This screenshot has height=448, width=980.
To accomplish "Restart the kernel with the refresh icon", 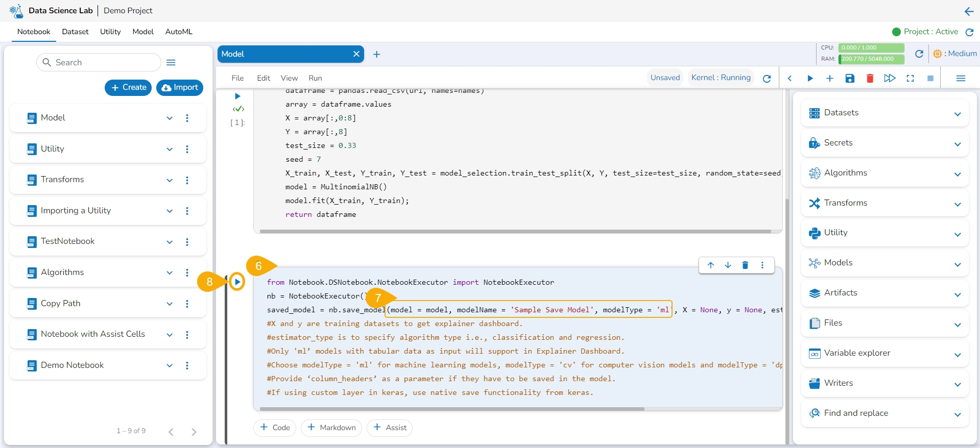I will [x=767, y=78].
